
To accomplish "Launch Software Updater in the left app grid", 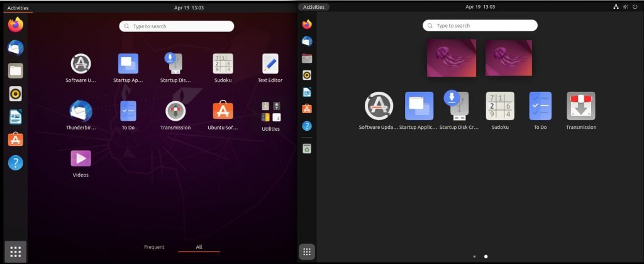I will [81, 68].
